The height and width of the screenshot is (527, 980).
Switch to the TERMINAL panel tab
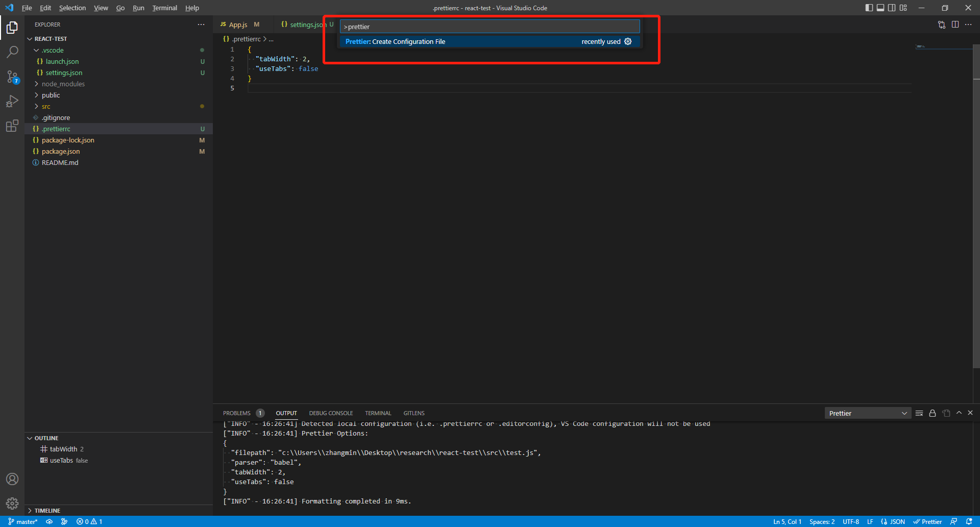[x=378, y=413]
